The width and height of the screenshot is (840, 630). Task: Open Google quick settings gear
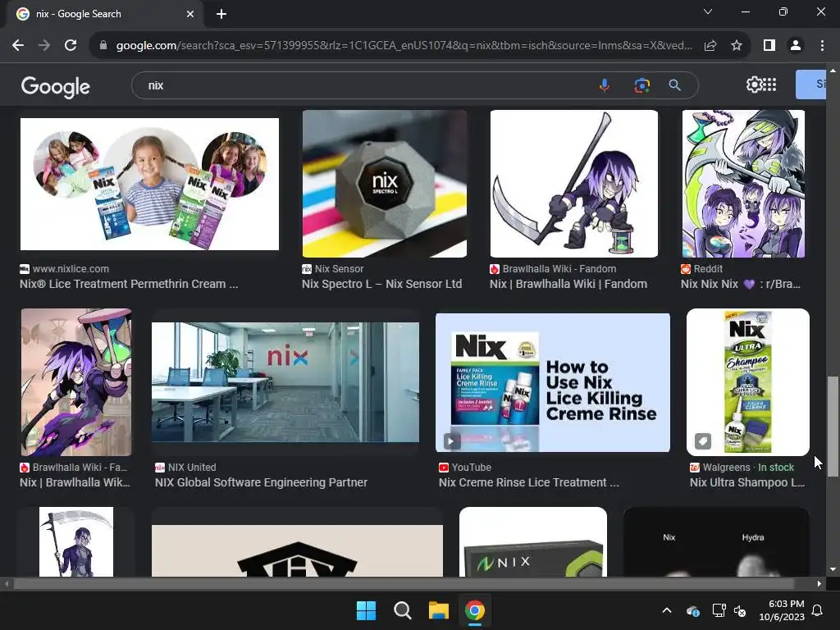[x=754, y=84]
